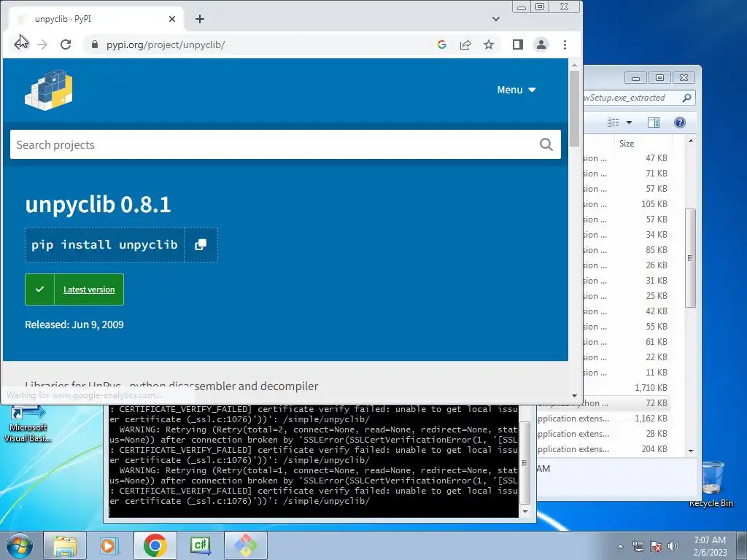Open the colorful diamond app in taskbar
This screenshot has width=747, height=560.
pyautogui.click(x=245, y=545)
